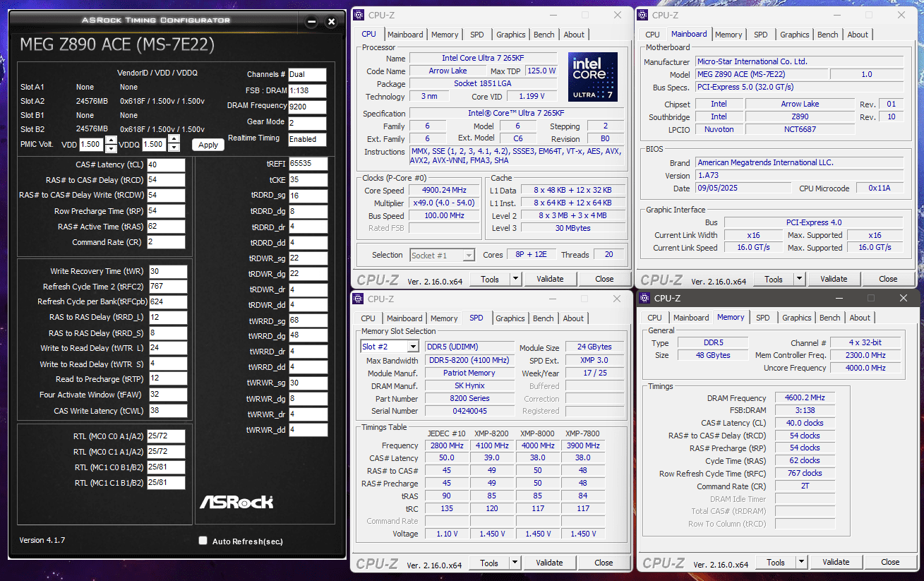The image size is (924, 581).
Task: Click Apply button for PMIC voltage
Action: (208, 145)
